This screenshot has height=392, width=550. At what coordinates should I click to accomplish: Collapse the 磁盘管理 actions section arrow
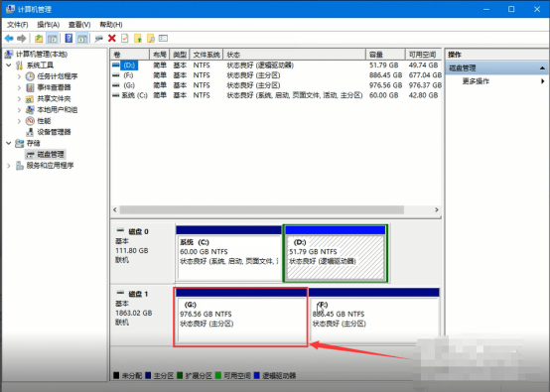542,68
